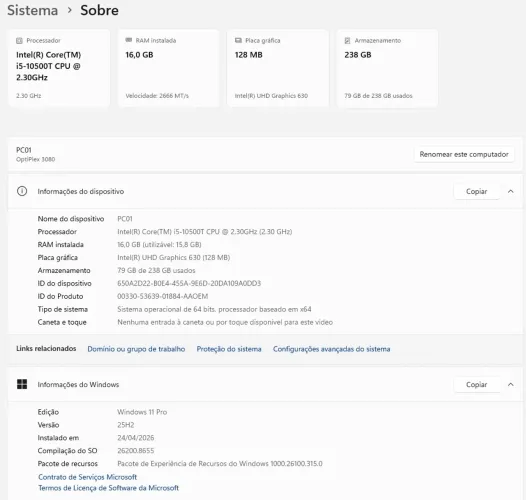Click the Nome do dispositivo value PC01

click(125, 219)
